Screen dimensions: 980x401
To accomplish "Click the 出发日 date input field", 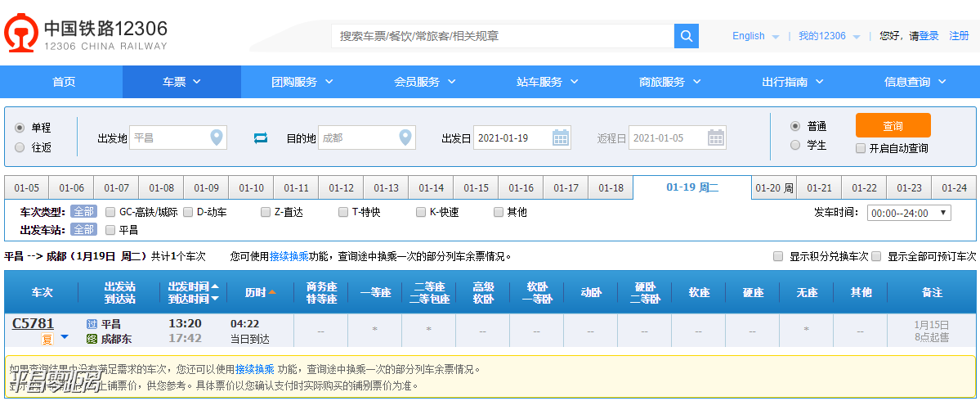I will pyautogui.click(x=521, y=137).
